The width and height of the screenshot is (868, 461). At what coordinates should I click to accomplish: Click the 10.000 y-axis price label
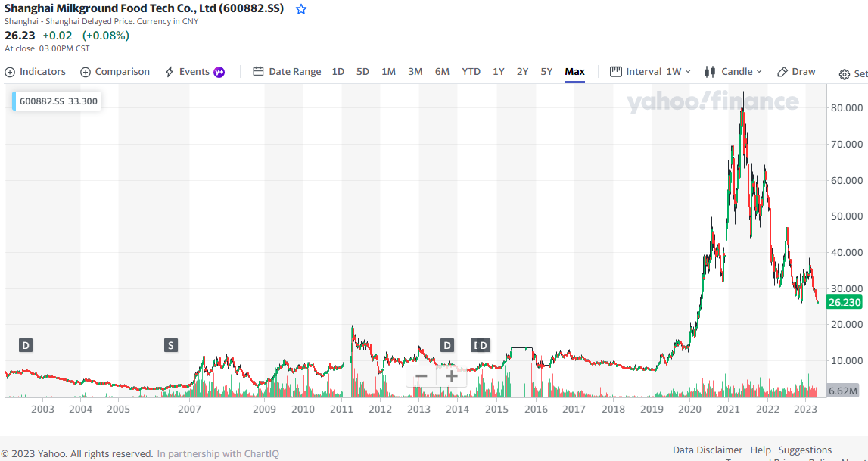point(846,360)
